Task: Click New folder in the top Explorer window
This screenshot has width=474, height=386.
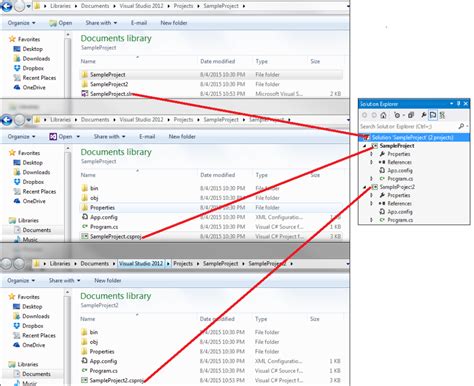Action: pyautogui.click(x=174, y=23)
